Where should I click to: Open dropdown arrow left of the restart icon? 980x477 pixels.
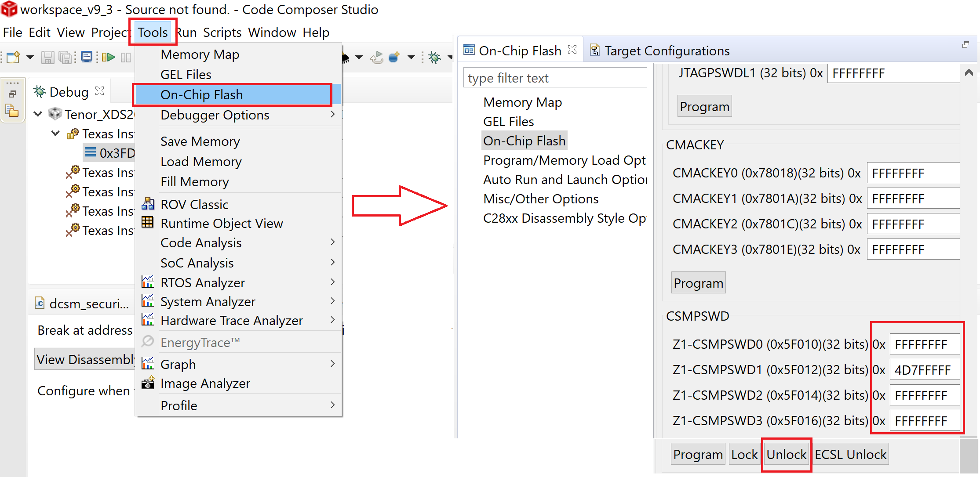tap(359, 57)
